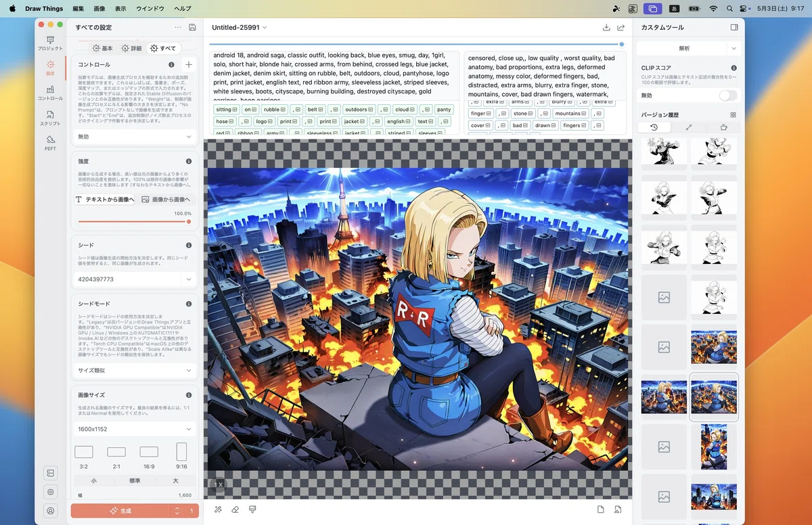Open the 編集 menu in menu bar
812x525 pixels.
coord(78,8)
